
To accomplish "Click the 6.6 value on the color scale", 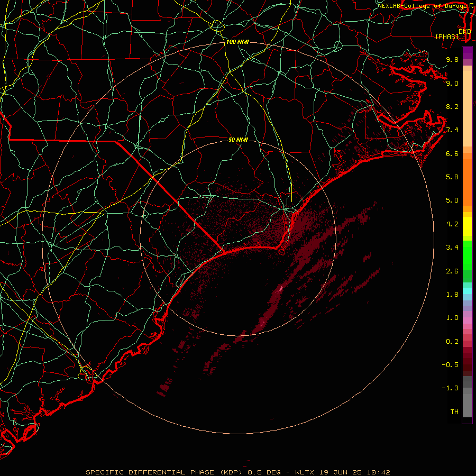I will [452, 153].
